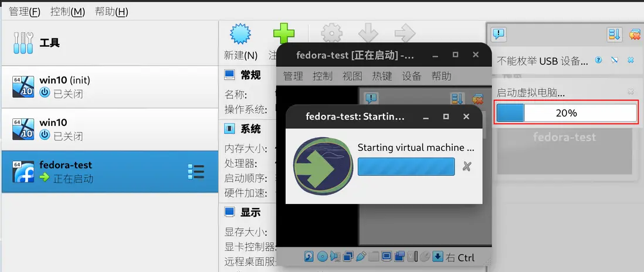The width and height of the screenshot is (644, 272).
Task: Open the 帮助(H) menu in Manager window
Action: (111, 12)
